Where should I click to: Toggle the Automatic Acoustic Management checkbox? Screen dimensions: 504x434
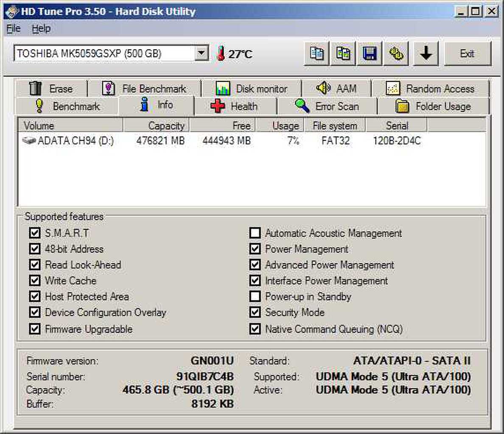(x=255, y=233)
